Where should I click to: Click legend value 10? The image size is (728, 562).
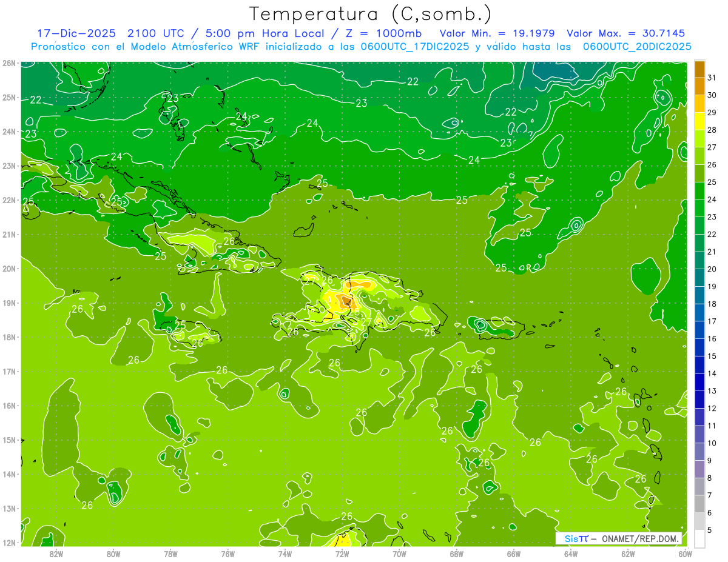point(712,443)
